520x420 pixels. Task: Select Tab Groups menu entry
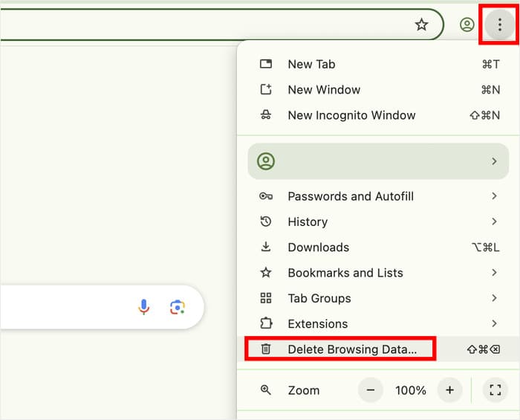(378, 298)
